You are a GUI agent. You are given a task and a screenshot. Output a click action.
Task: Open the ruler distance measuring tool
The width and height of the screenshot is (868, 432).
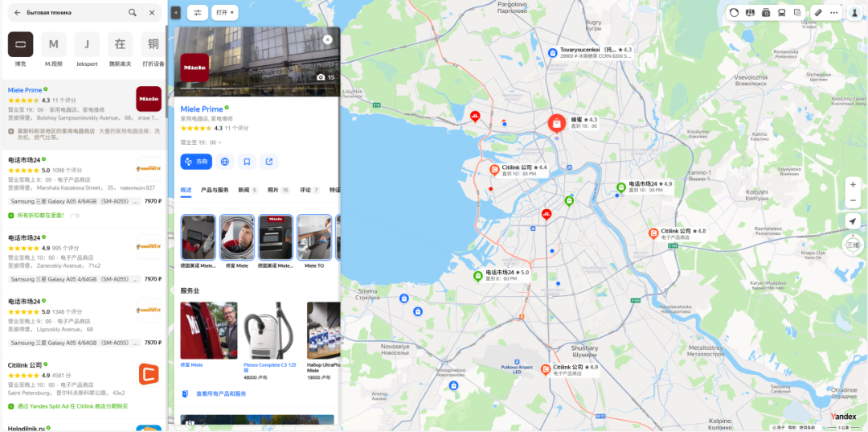[818, 12]
